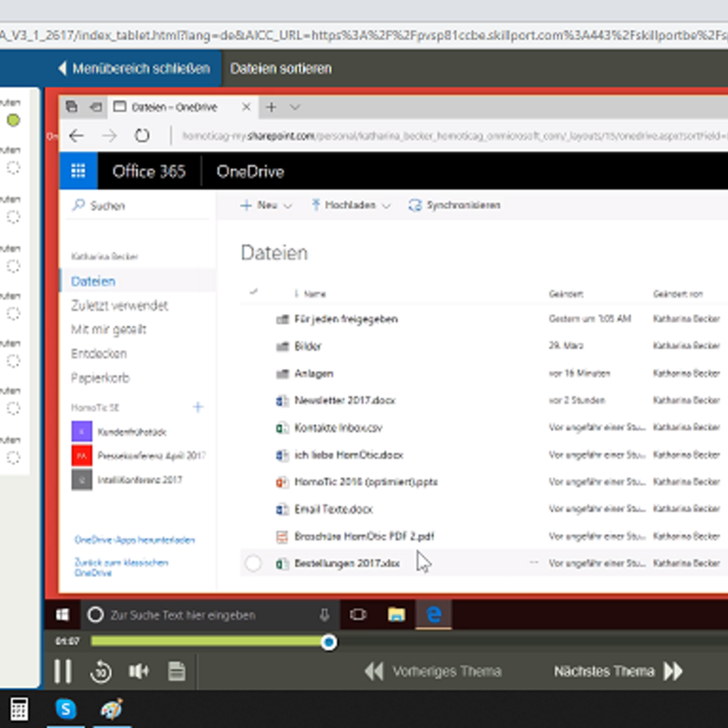This screenshot has height=728, width=728.
Task: Open the Kundenfrühstück group
Action: pos(119,431)
